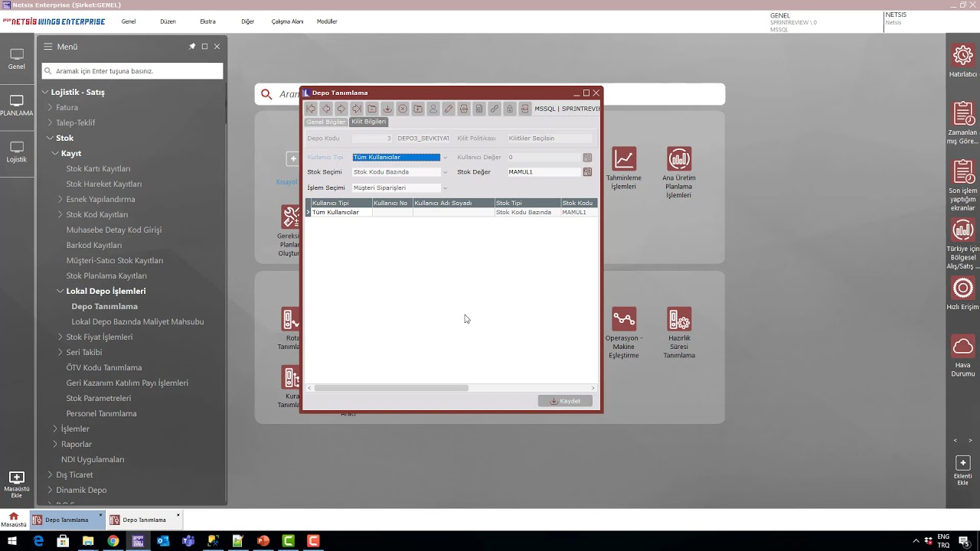The height and width of the screenshot is (551, 980).
Task: Open Düzen menu in top bar
Action: [168, 21]
